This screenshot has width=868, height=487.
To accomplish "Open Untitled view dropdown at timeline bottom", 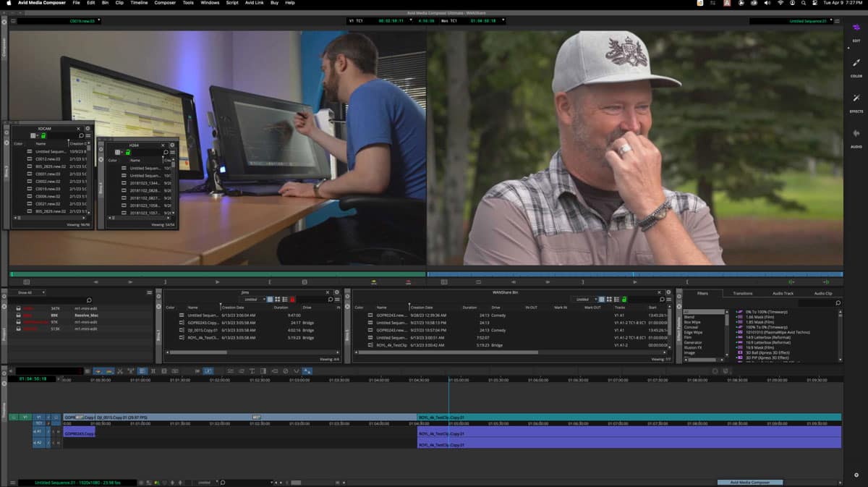I will pyautogui.click(x=206, y=482).
